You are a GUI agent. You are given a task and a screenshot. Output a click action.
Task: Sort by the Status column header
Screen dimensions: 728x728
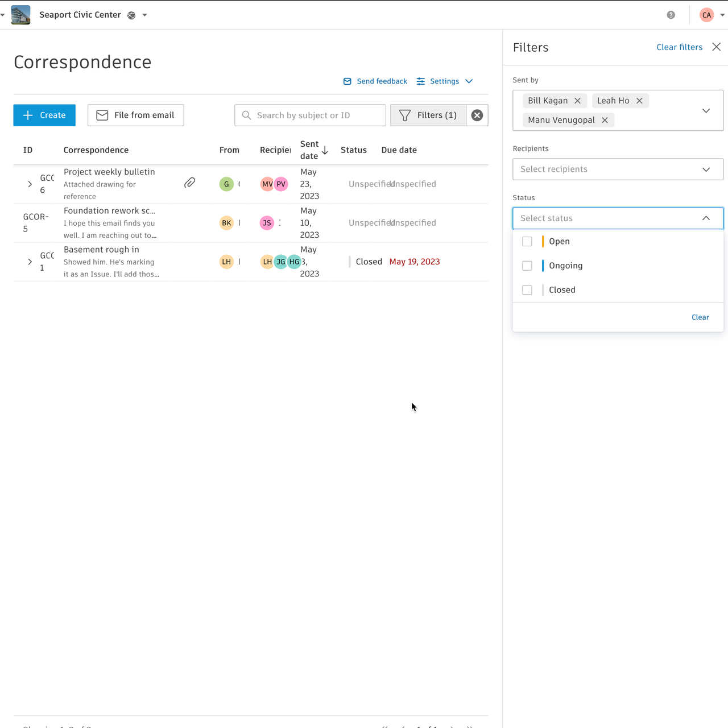(x=354, y=150)
